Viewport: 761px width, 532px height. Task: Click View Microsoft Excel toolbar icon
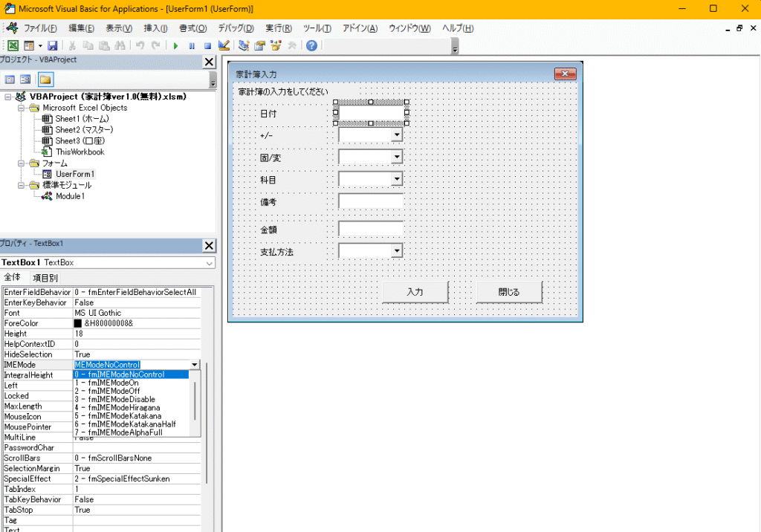pos(13,45)
